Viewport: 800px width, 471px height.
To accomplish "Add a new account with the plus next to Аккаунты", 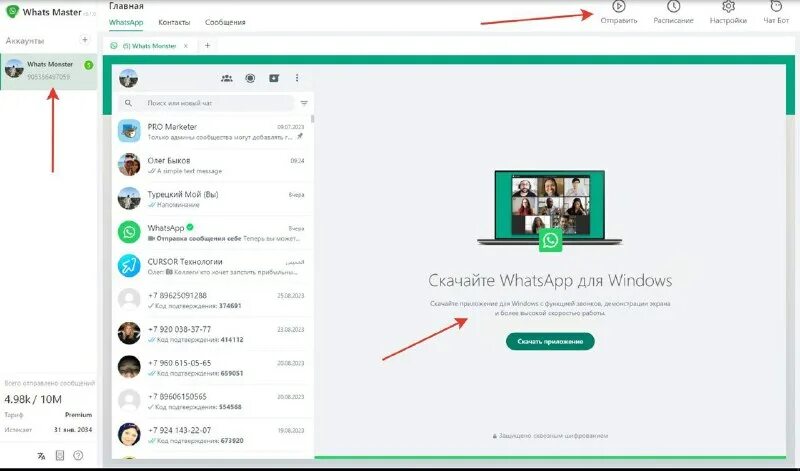I will point(85,40).
